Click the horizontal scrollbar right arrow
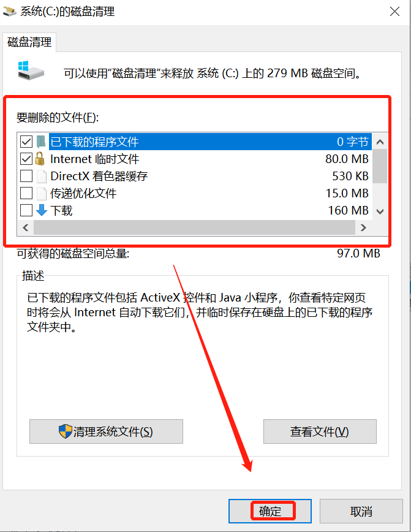411x532 pixels. click(x=363, y=227)
